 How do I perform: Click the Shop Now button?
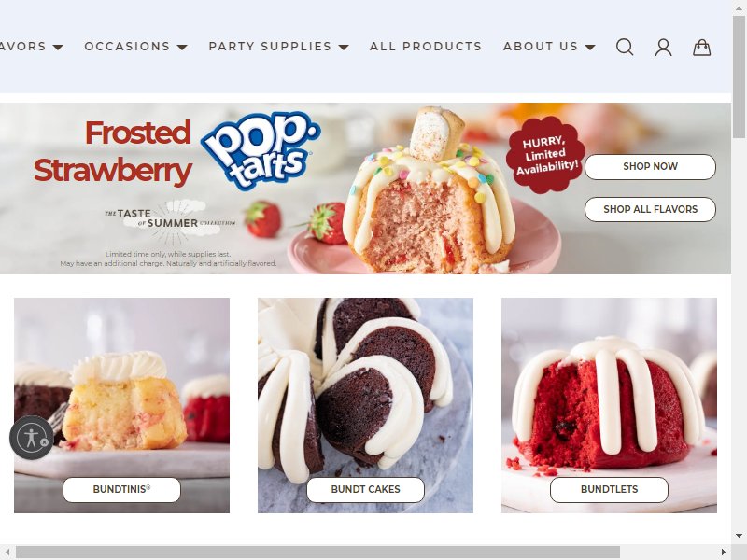coord(650,167)
